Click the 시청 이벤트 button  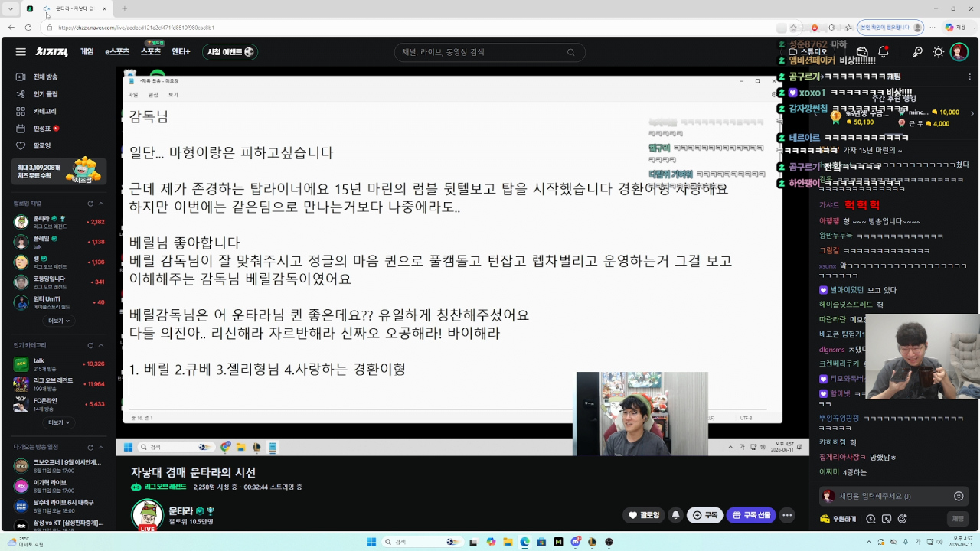[x=230, y=52]
